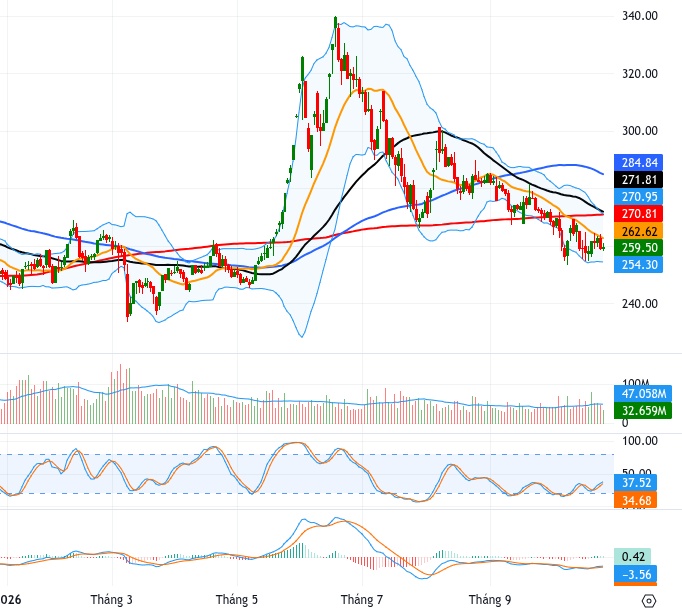Click the 340.00 price axis level
The height and width of the screenshot is (613, 682).
pos(639,16)
